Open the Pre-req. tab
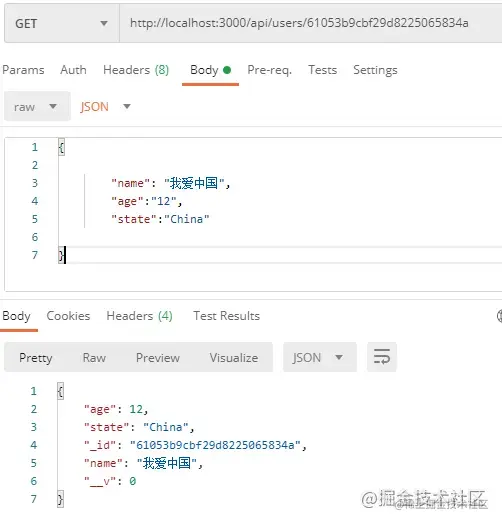Viewport: 502px width, 524px height. [269, 70]
